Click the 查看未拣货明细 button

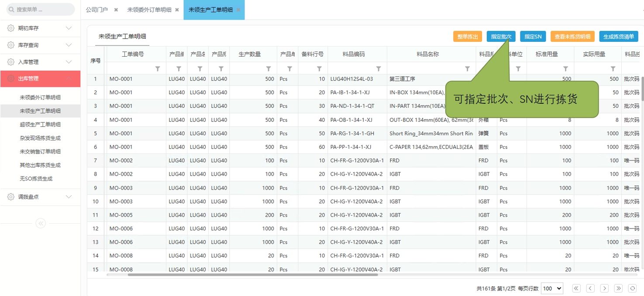[572, 37]
